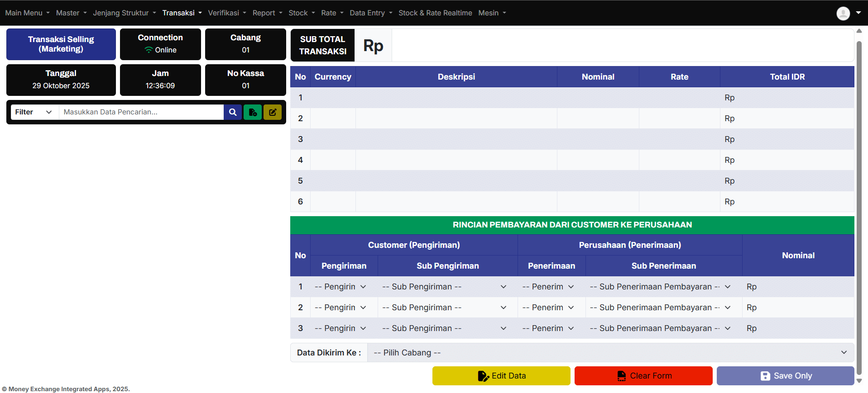Click the vertical scrollbar thumb
The image size is (868, 393).
858,208
